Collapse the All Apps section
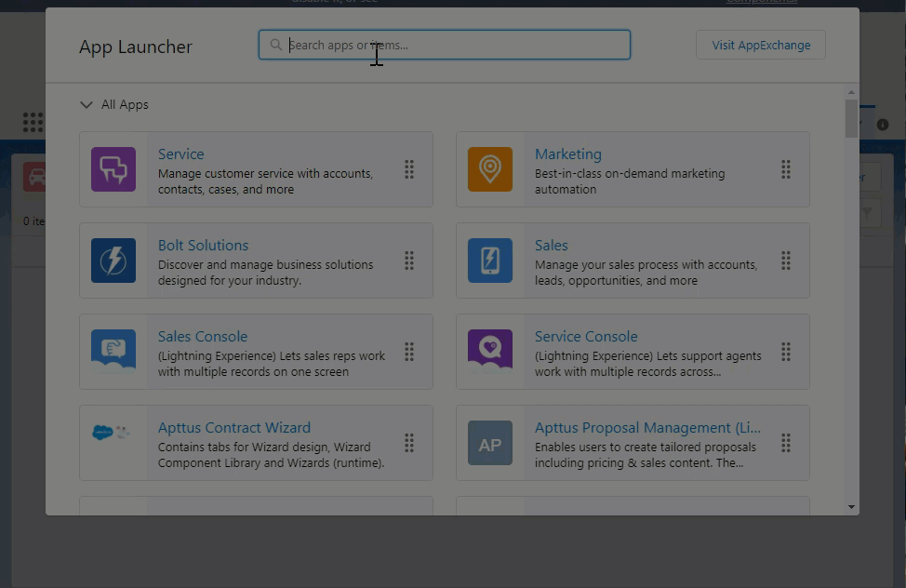 click(87, 104)
